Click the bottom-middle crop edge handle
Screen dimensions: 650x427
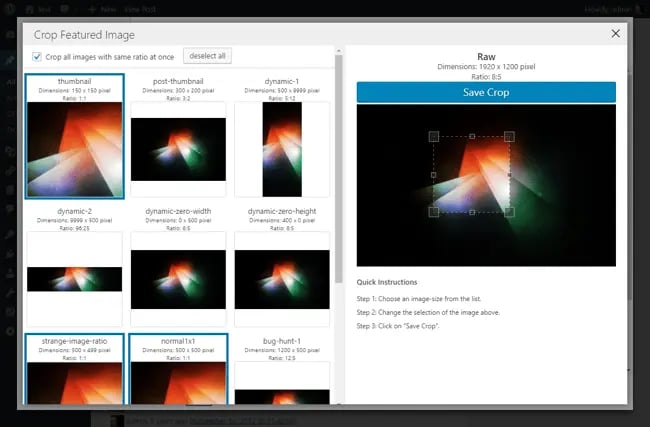coord(471,212)
